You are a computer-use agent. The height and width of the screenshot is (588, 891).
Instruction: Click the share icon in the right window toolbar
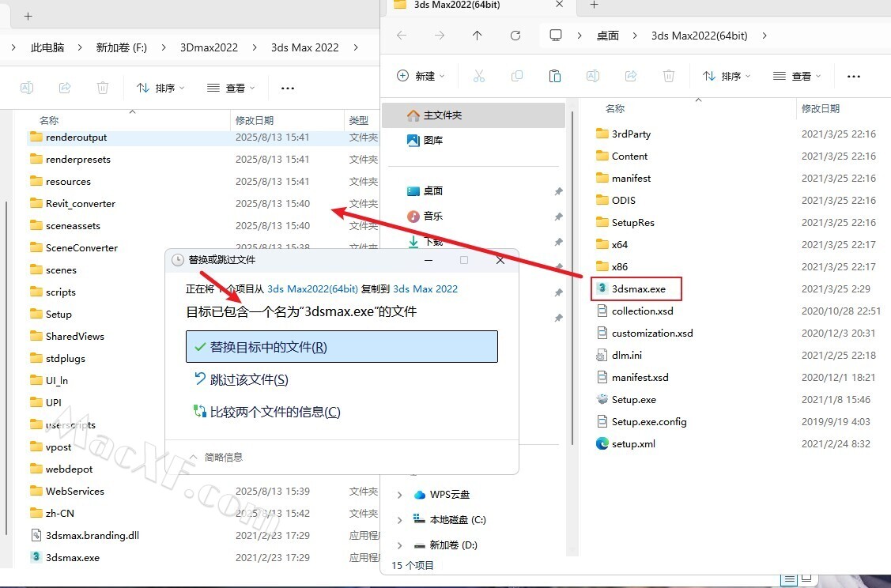631,76
